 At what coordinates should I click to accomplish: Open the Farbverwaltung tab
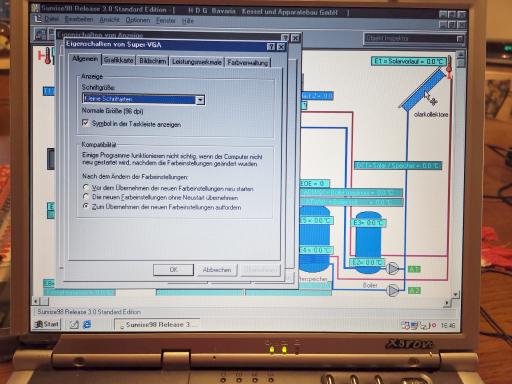[x=248, y=62]
